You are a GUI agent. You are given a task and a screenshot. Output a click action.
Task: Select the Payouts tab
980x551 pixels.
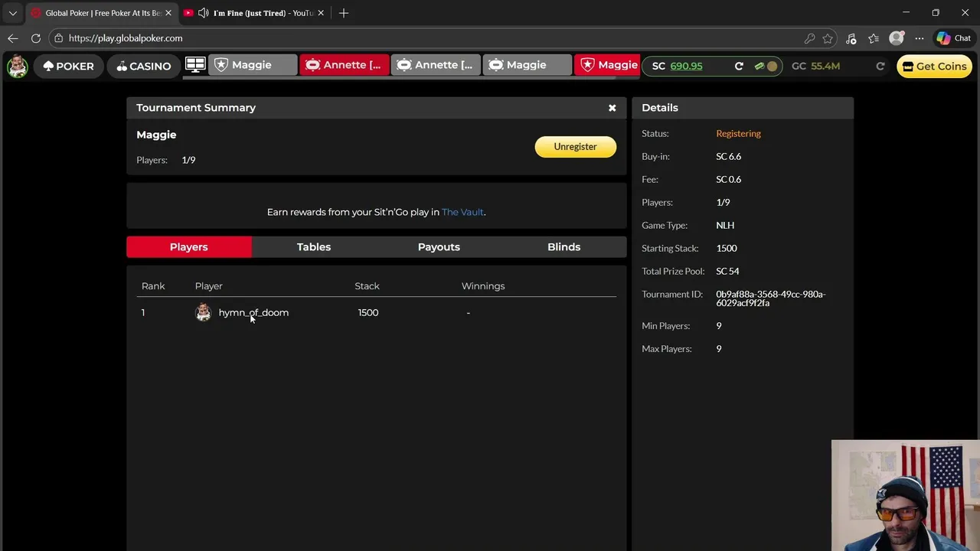coord(439,246)
